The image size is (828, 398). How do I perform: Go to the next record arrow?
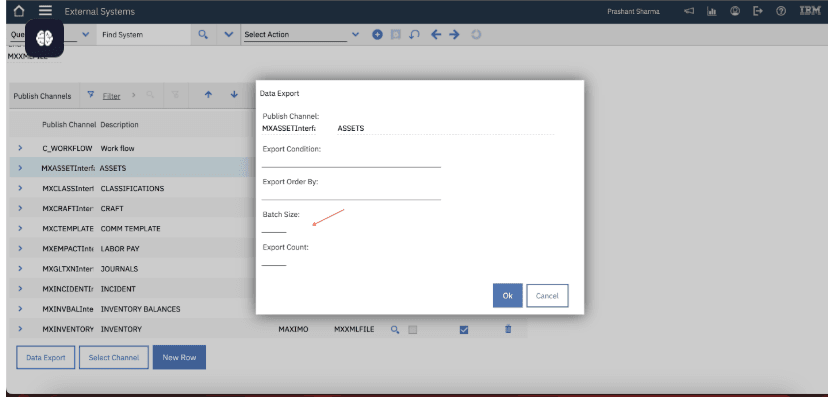click(454, 34)
